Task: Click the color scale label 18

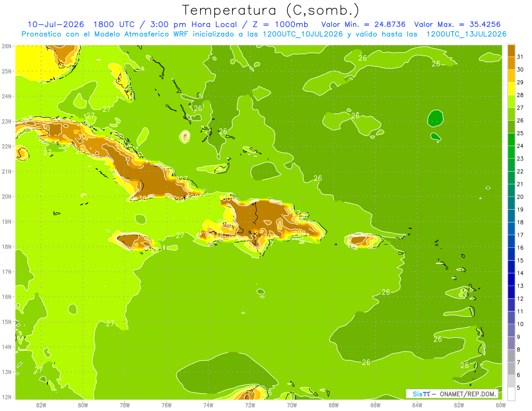Action: (520, 222)
